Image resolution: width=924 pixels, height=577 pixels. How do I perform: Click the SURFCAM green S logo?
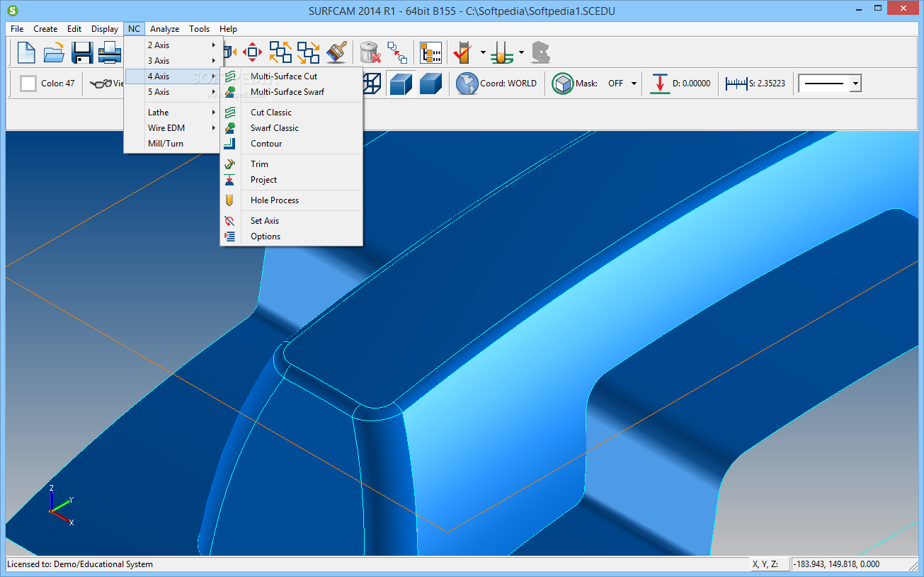click(12, 11)
